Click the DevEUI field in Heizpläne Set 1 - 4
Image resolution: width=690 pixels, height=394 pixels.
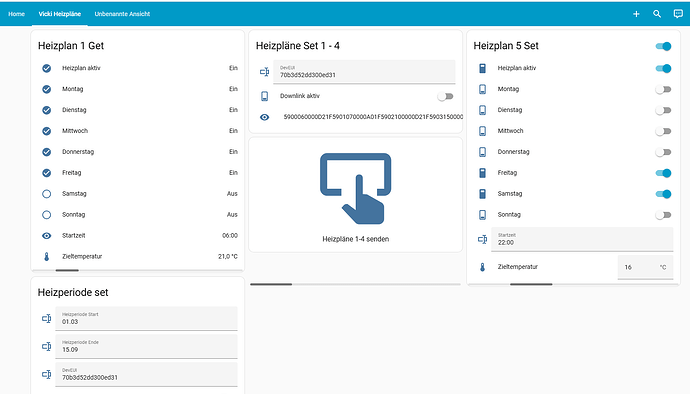tap(364, 72)
